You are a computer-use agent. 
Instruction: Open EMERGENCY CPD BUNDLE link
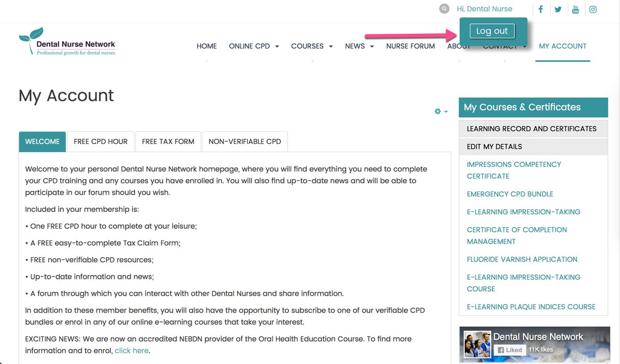click(510, 194)
